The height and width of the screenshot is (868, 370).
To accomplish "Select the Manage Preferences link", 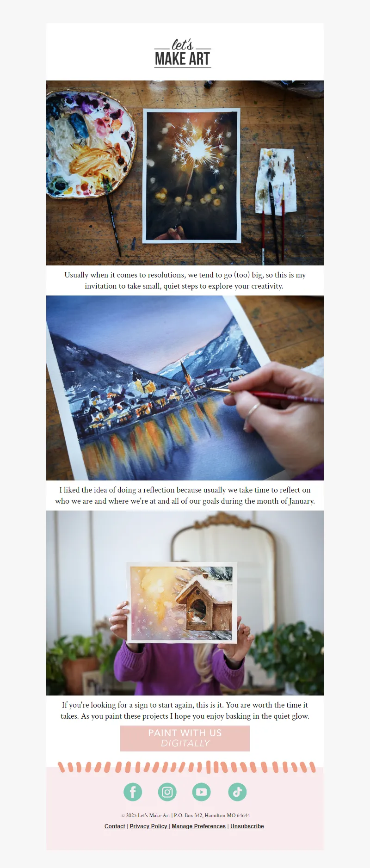I will click(x=199, y=826).
